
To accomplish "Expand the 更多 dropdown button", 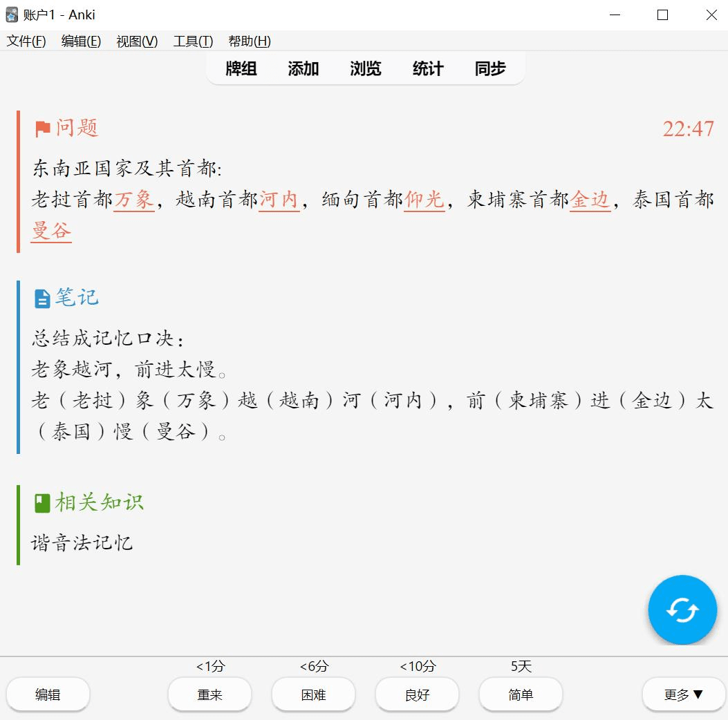I will [x=684, y=694].
